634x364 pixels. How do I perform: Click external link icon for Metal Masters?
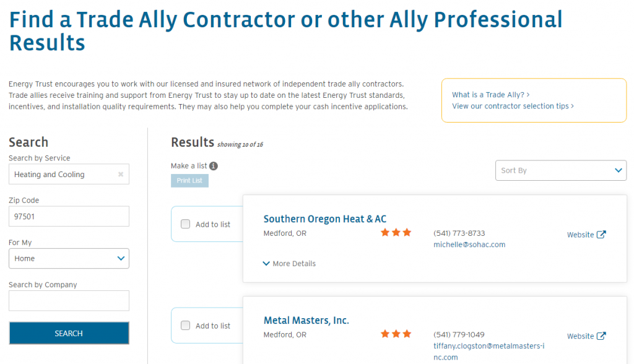click(601, 336)
